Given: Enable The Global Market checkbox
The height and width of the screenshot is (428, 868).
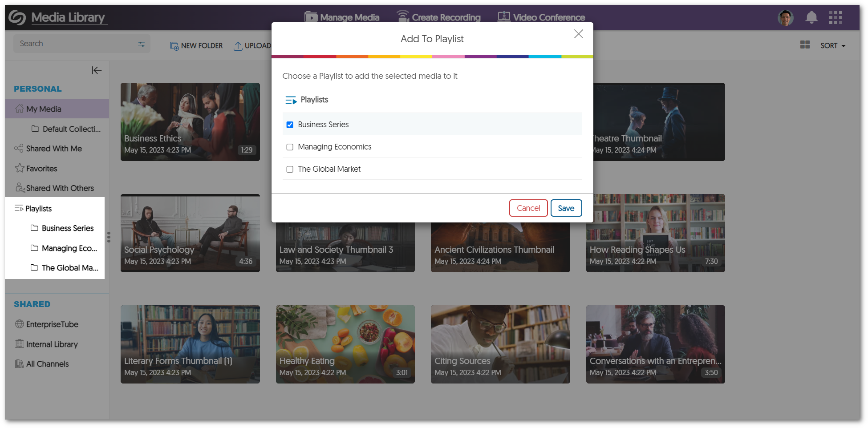Looking at the screenshot, I should [x=290, y=169].
